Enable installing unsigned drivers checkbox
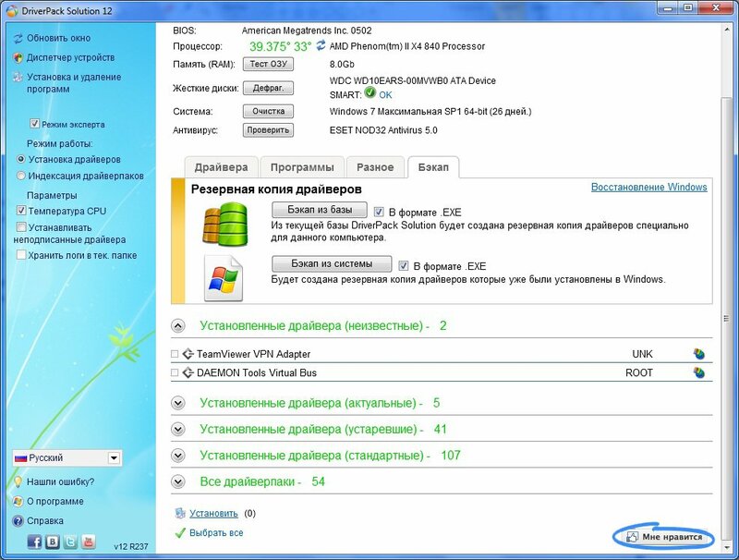Image resolution: width=739 pixels, height=560 pixels. coord(20,227)
